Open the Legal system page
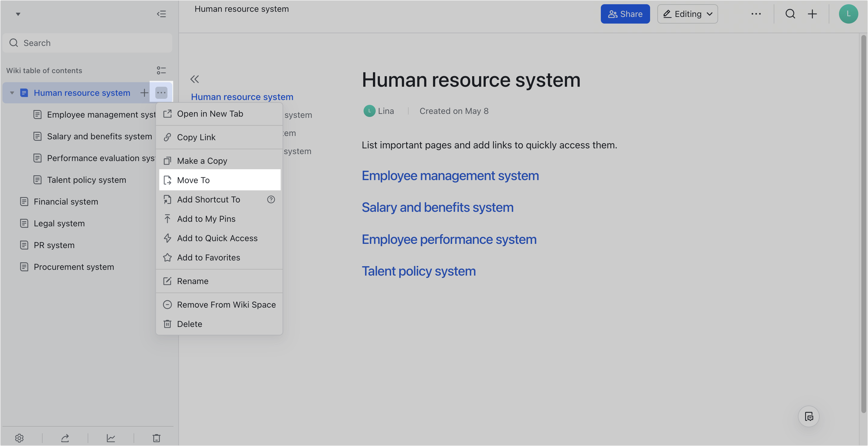The width and height of the screenshot is (868, 446). pos(59,223)
